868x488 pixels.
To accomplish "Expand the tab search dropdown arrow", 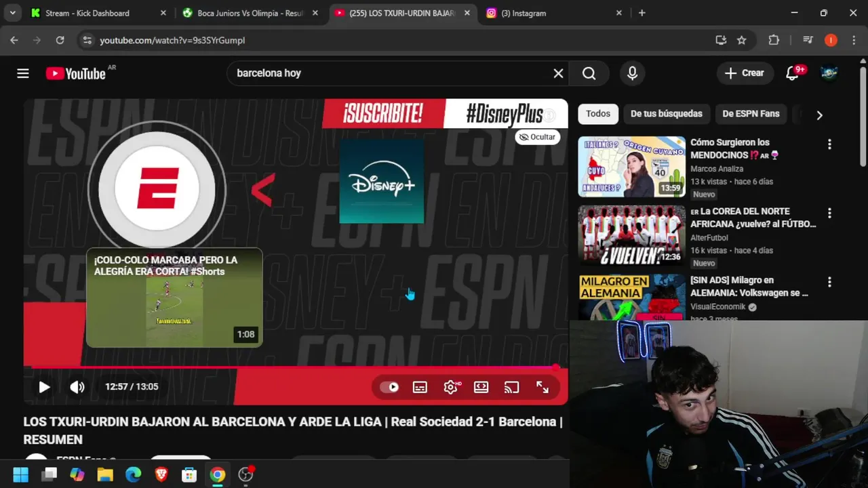I will tap(12, 13).
